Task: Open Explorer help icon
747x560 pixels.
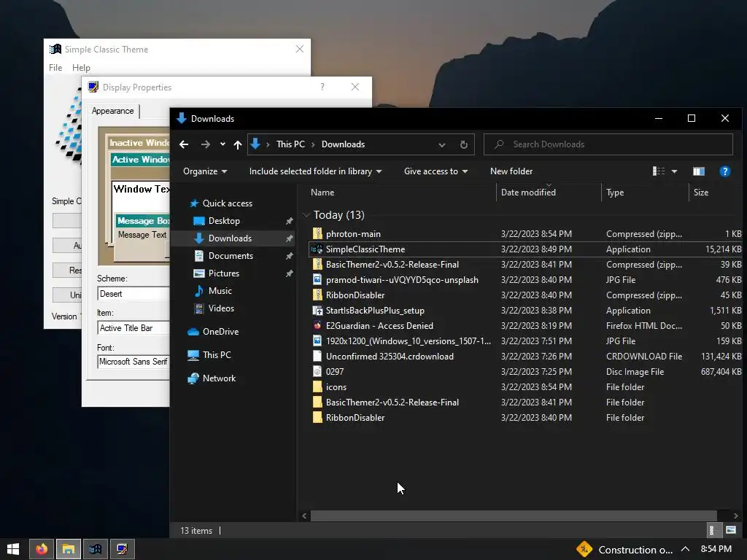Action: tap(724, 171)
